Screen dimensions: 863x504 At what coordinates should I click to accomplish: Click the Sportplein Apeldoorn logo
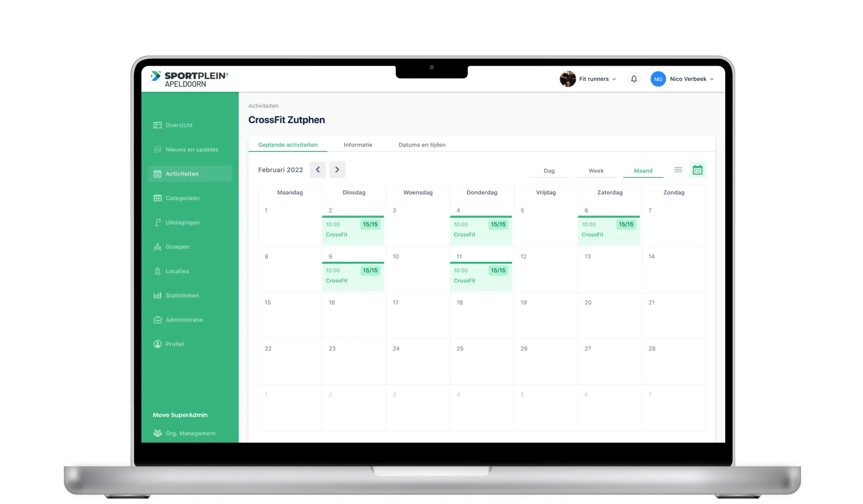189,79
